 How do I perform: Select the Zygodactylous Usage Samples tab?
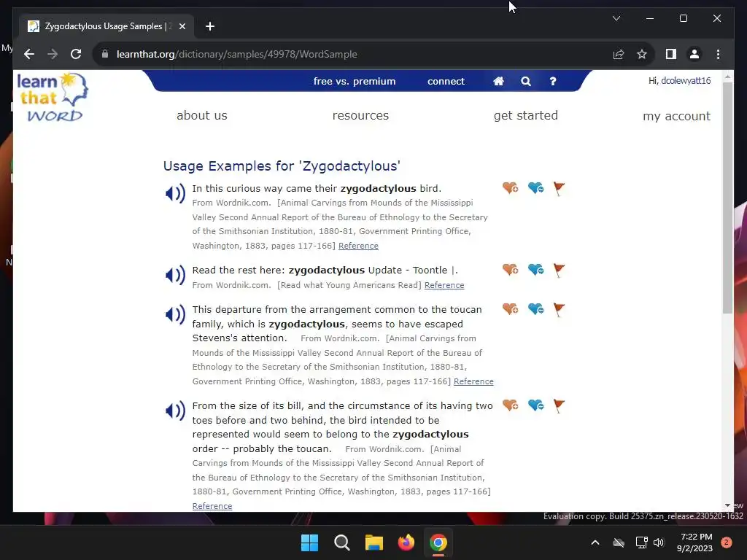(107, 26)
